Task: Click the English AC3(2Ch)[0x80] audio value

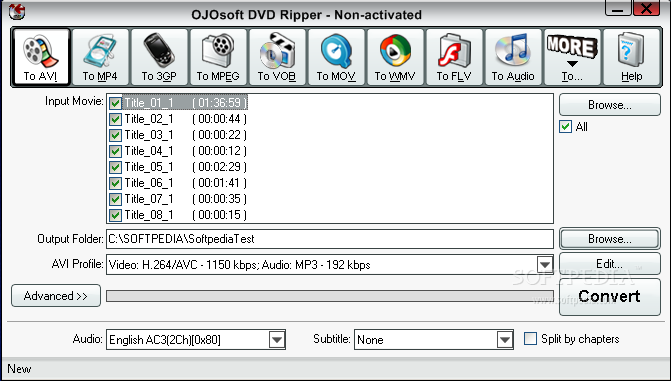Action: (x=165, y=340)
